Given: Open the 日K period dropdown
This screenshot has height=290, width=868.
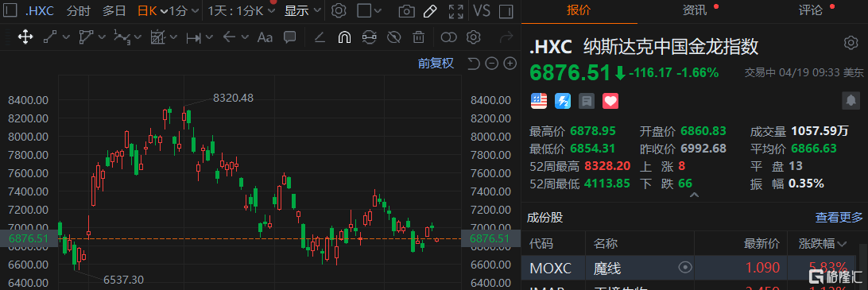Looking at the screenshot, I should 153,10.
